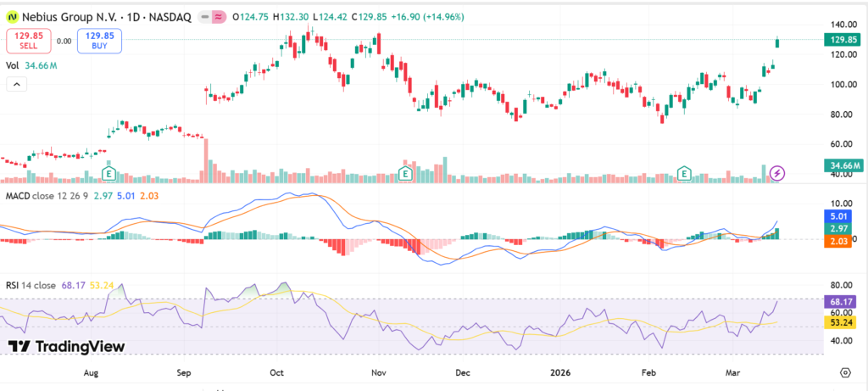Open the earnings marker in mid-November
This screenshot has width=868, height=391.
407,173
